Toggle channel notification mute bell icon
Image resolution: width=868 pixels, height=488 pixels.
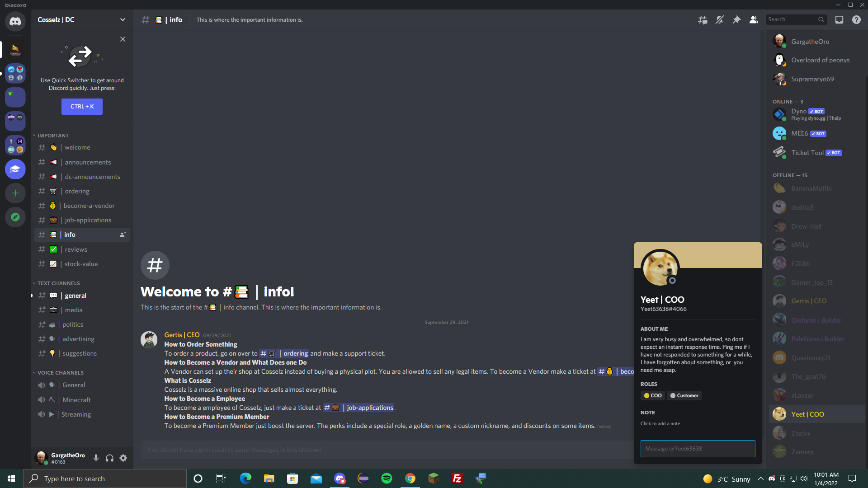[720, 20]
